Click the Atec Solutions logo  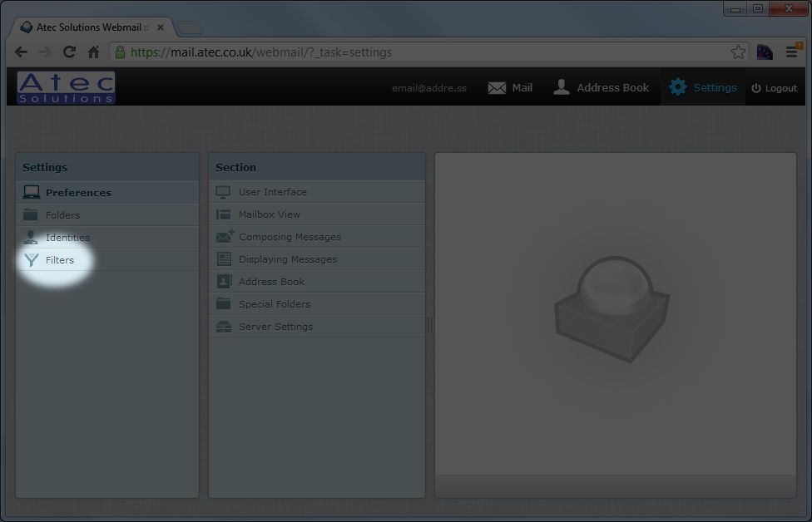point(66,87)
